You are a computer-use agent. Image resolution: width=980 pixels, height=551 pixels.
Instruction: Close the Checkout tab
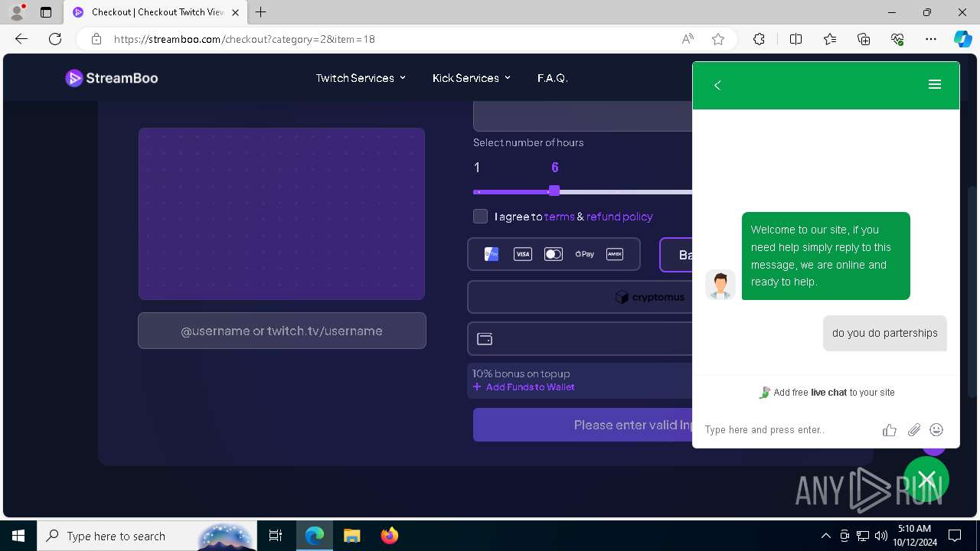point(235,12)
